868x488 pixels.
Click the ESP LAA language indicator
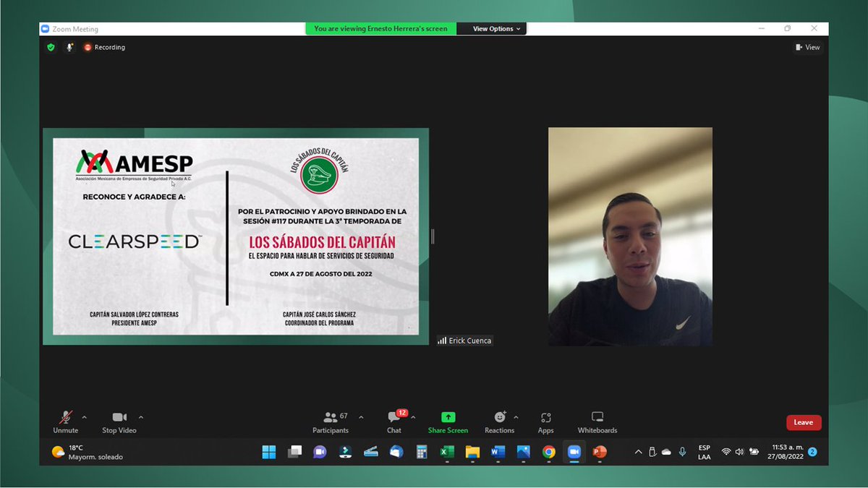(704, 452)
